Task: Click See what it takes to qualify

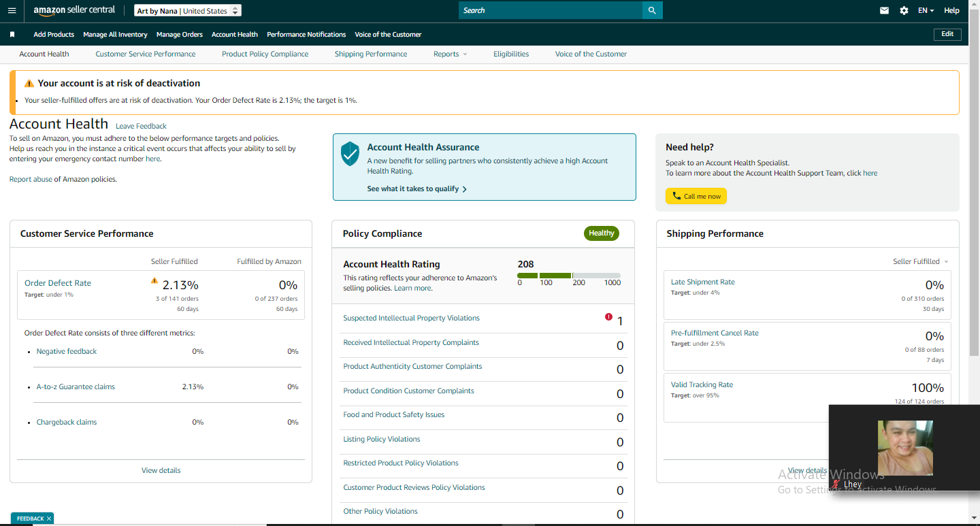Action: [x=416, y=188]
